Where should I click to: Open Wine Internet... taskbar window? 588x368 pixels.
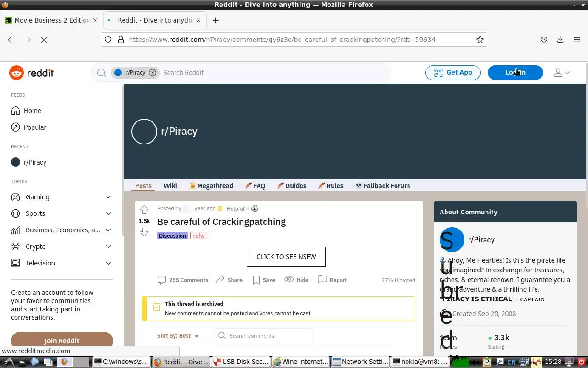click(300, 362)
